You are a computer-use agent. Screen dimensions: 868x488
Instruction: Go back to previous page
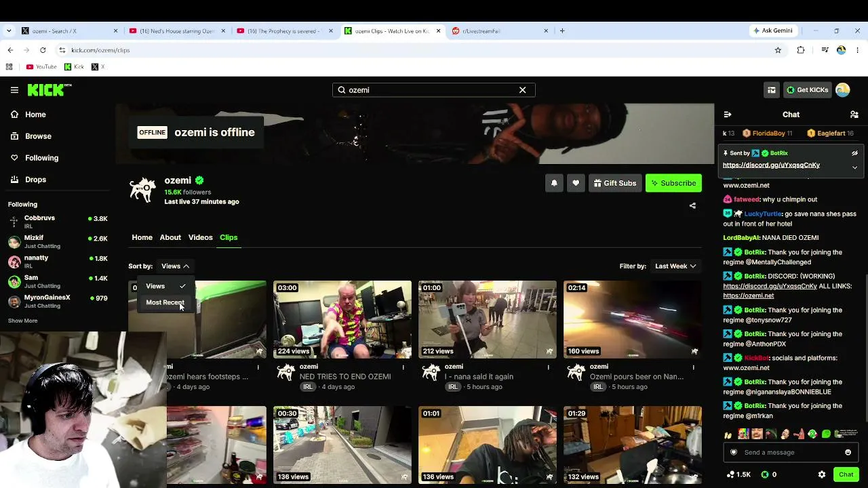point(10,50)
